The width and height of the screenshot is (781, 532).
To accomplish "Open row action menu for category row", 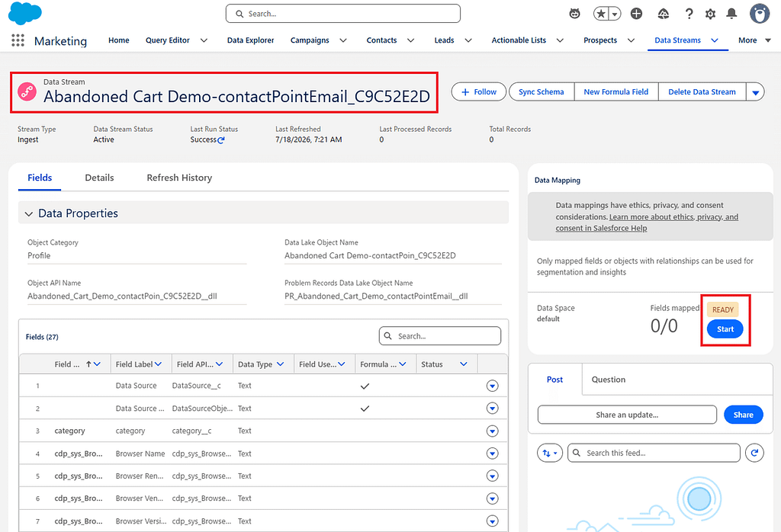I will coord(492,431).
